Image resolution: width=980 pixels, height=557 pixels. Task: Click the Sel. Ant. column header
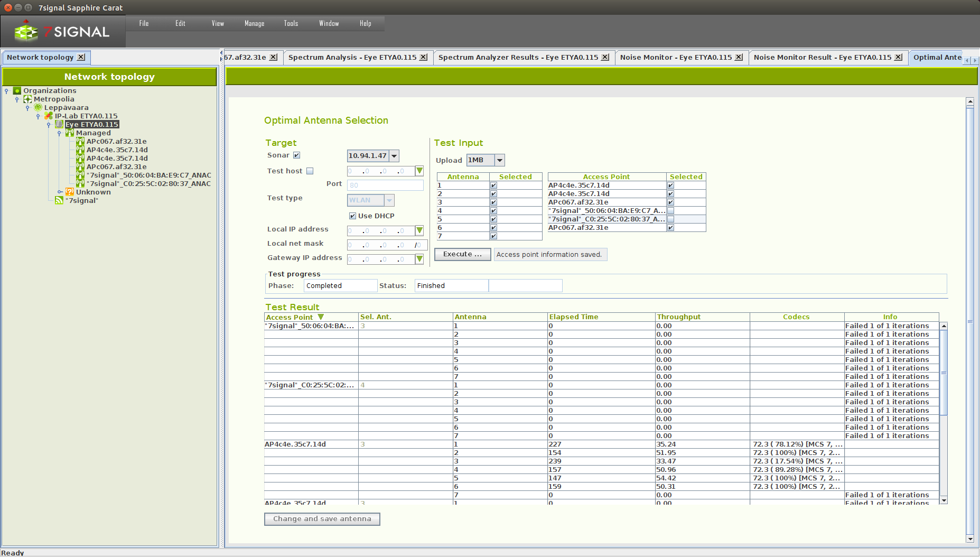click(406, 317)
